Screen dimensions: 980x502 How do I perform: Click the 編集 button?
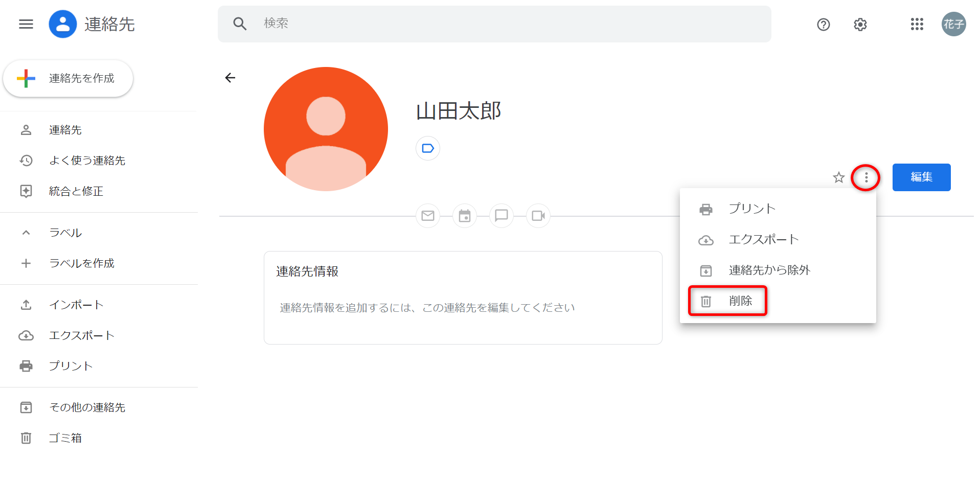click(x=921, y=177)
